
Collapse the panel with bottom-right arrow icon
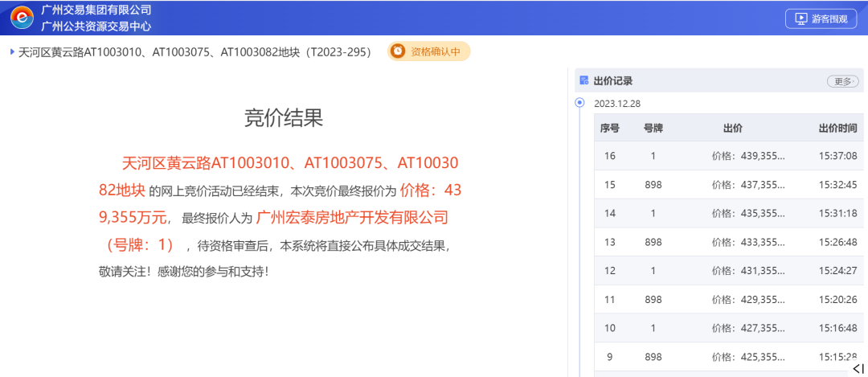[x=858, y=368]
